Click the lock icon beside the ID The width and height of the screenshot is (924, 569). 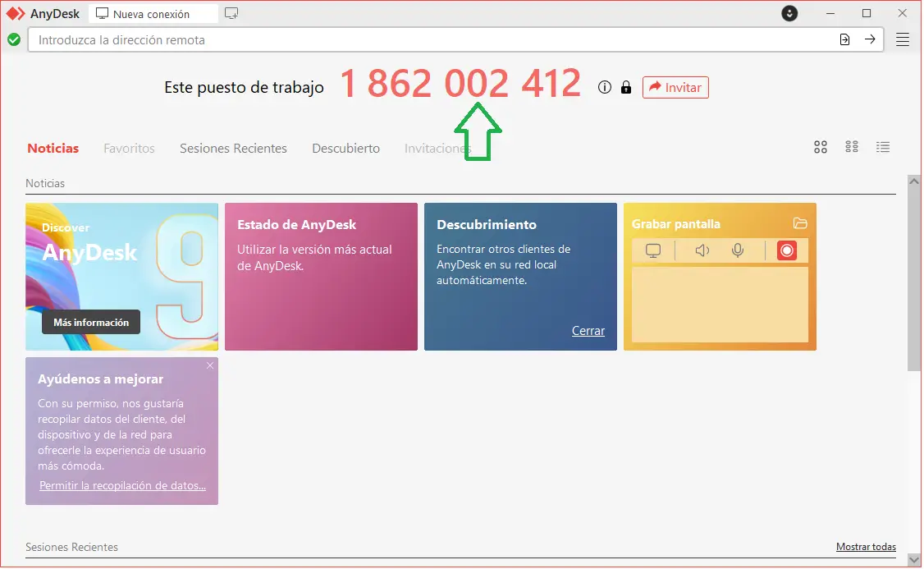pos(626,88)
